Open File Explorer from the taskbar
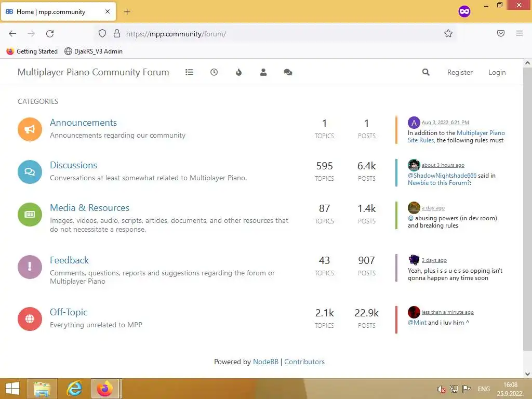 42,389
